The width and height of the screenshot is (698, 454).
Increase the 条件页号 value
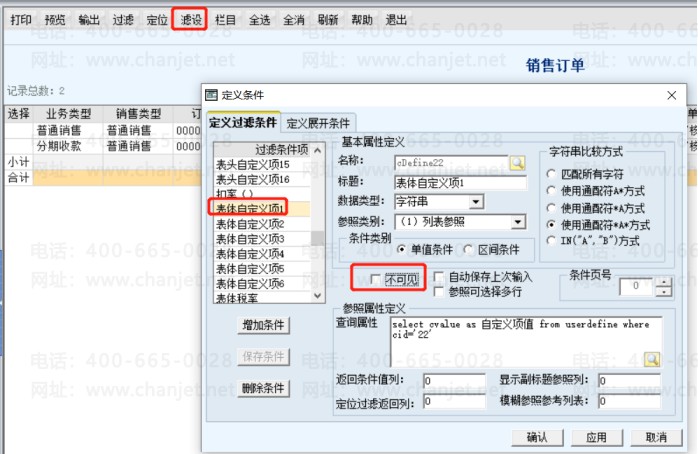tap(664, 281)
